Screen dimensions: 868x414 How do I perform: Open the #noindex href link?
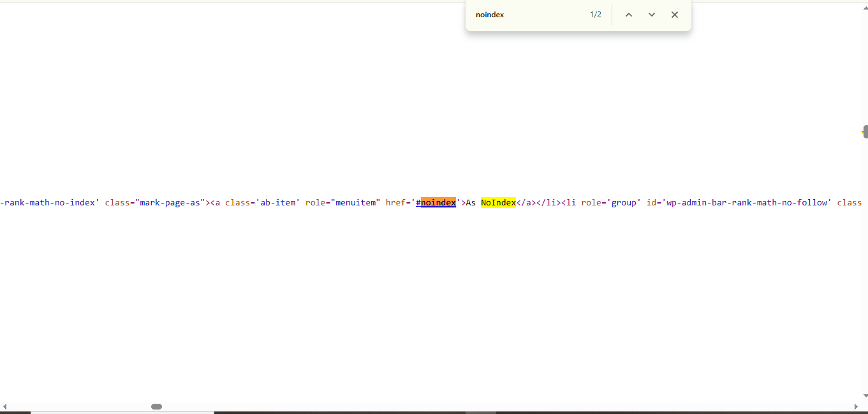(x=436, y=203)
